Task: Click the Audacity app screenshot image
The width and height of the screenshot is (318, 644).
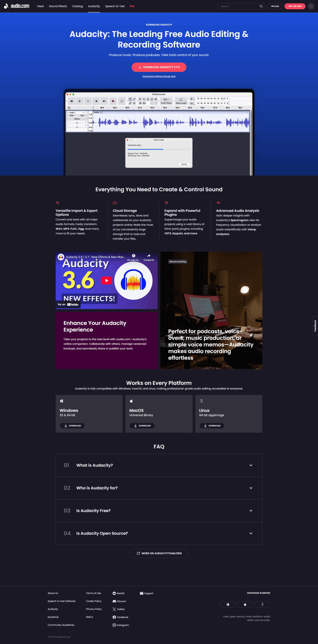Action: pyautogui.click(x=159, y=132)
